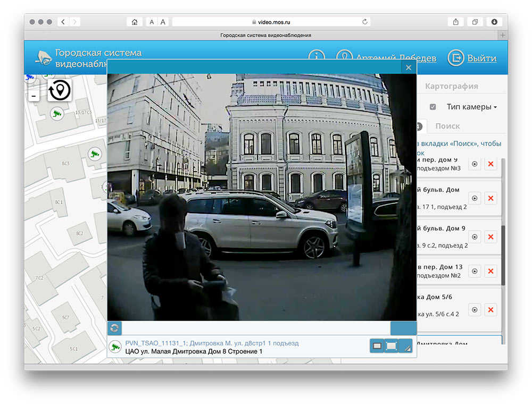Remove the 'Дом 13 подъездом №2' camera entry

[x=491, y=271]
